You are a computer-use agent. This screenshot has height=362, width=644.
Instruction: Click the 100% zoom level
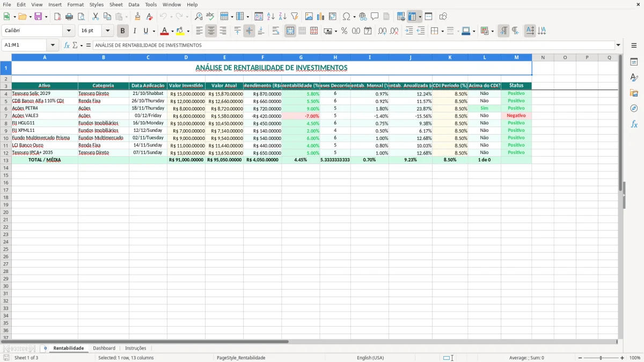click(x=635, y=358)
